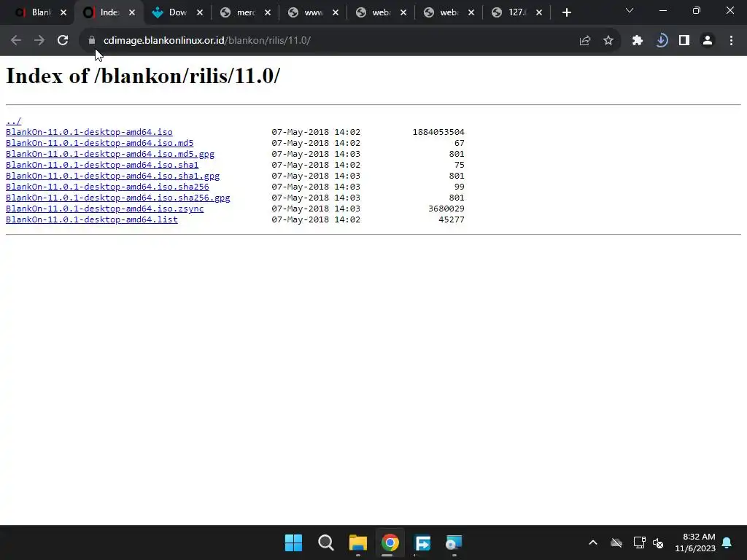Open the profile avatar menu

pos(708,41)
